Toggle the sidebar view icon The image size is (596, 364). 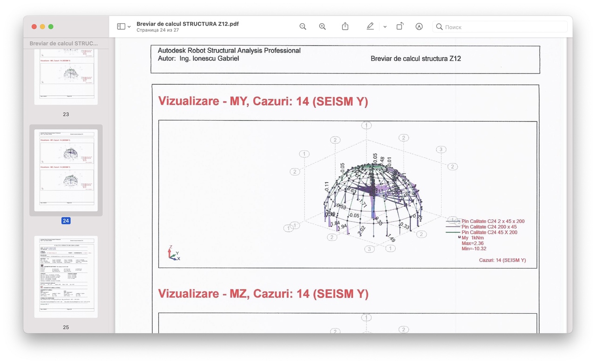(x=121, y=27)
